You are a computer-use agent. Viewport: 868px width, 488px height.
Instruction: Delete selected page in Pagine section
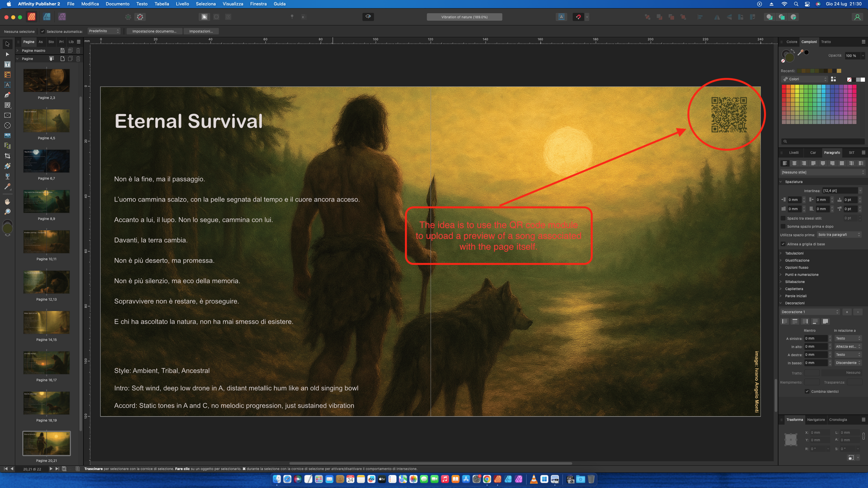click(x=78, y=59)
